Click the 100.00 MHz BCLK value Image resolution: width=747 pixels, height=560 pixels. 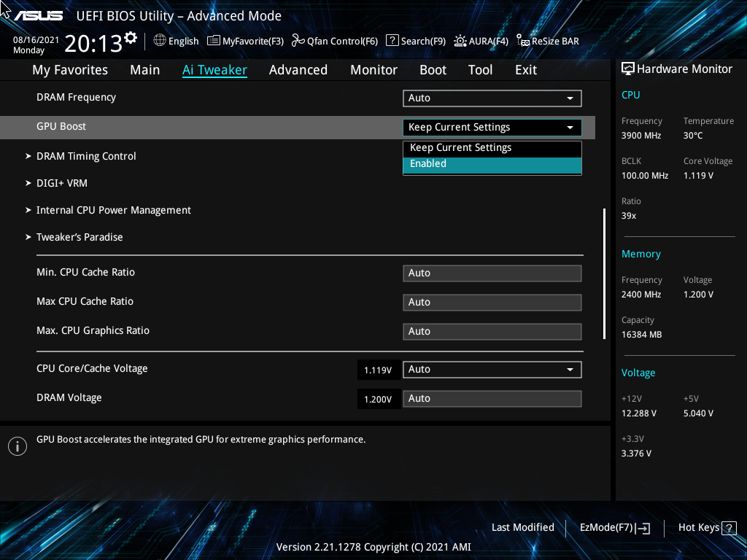pos(645,176)
